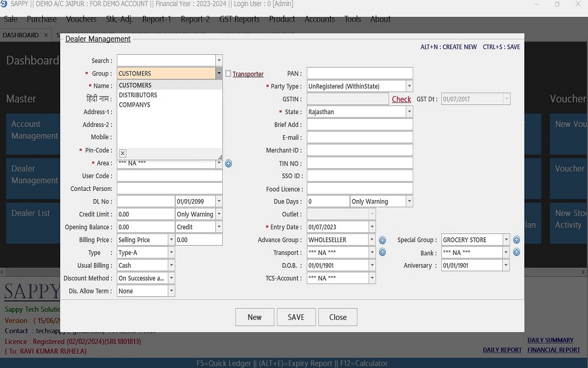Viewport: 588px width, 368px height.
Task: Select DISTRIBUTORS from the Group list
Action: (x=170, y=95)
